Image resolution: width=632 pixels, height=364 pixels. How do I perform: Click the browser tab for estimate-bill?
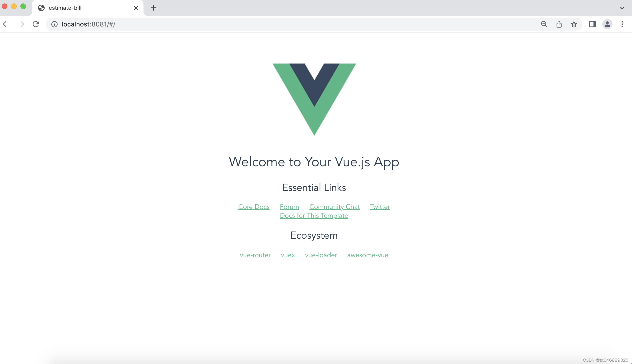(x=87, y=8)
